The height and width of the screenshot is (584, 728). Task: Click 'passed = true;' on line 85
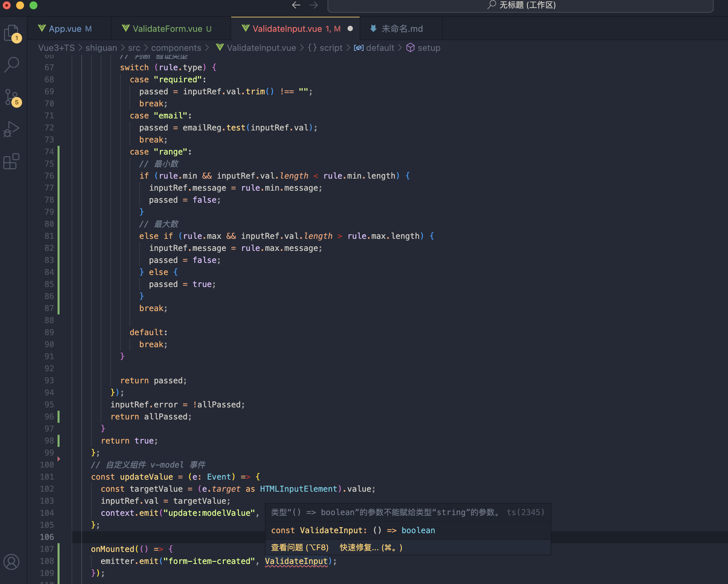182,284
